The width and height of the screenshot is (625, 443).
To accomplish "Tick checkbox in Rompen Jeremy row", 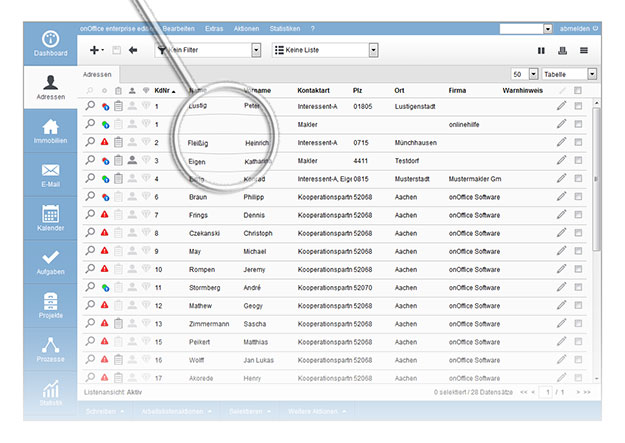I will click(x=578, y=269).
